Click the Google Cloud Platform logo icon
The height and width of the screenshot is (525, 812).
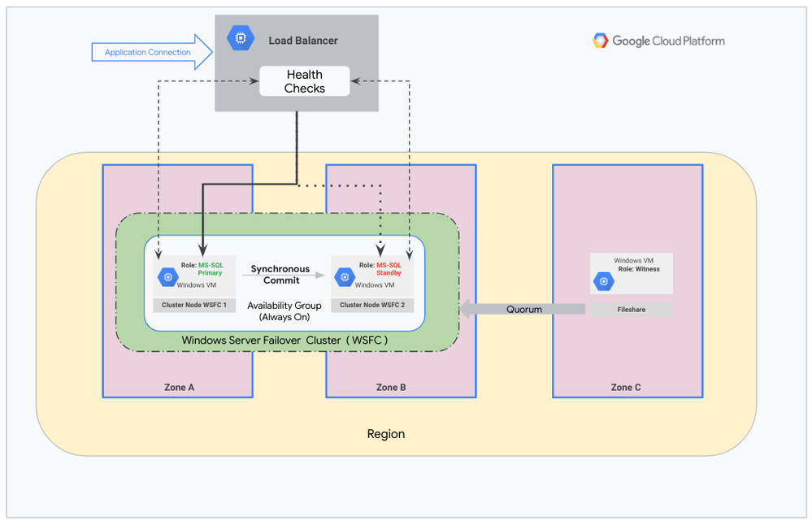(x=600, y=41)
